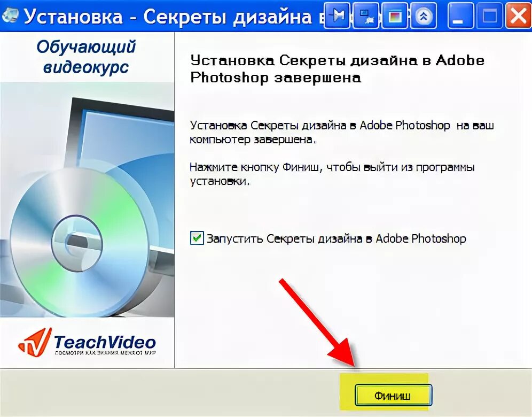This screenshot has width=532, height=417.
Task: Click the pin icon in the title bar
Action: tap(337, 16)
